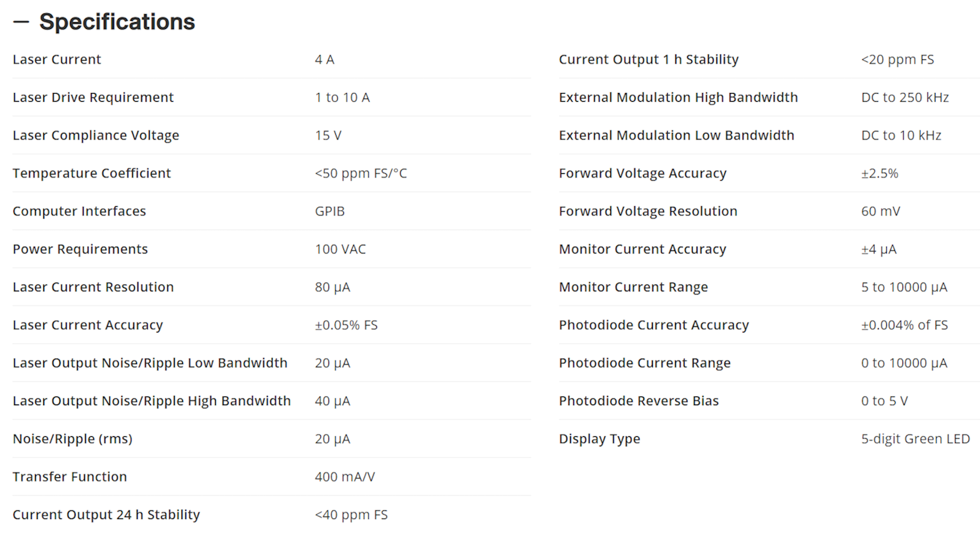
Task: Click the Monitor Current Range label
Action: click(x=633, y=287)
